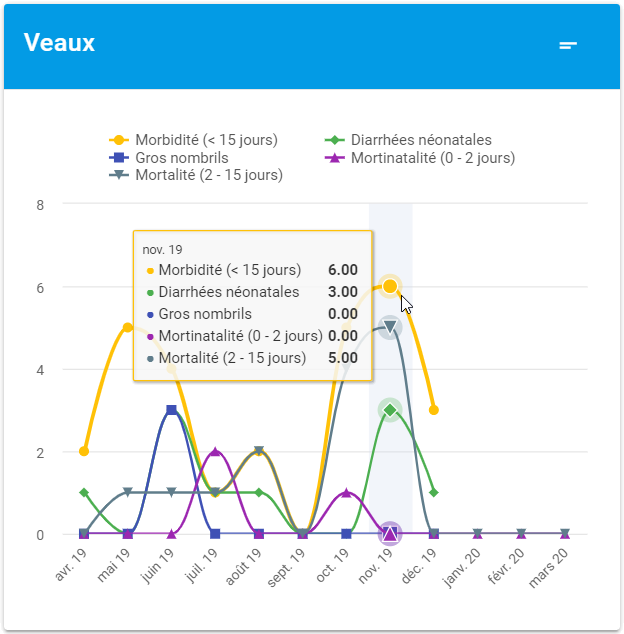The height and width of the screenshot is (634, 624).
Task: Click the 'sept. 19' x-axis label
Action: pos(286,567)
